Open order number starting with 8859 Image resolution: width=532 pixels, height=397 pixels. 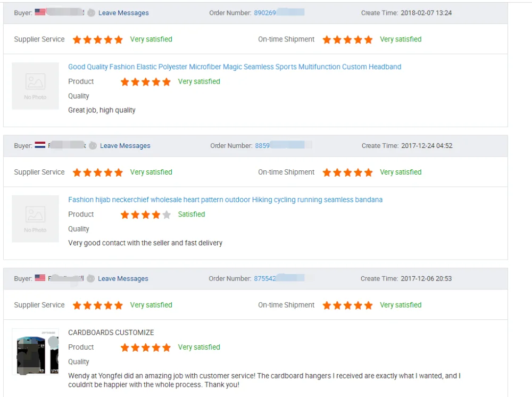point(262,146)
